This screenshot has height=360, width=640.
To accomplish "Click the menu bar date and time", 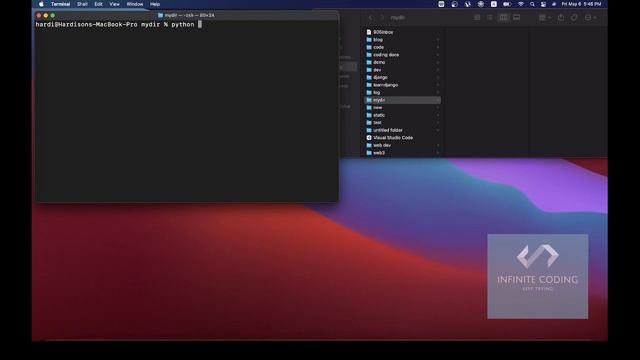I will (x=581, y=4).
